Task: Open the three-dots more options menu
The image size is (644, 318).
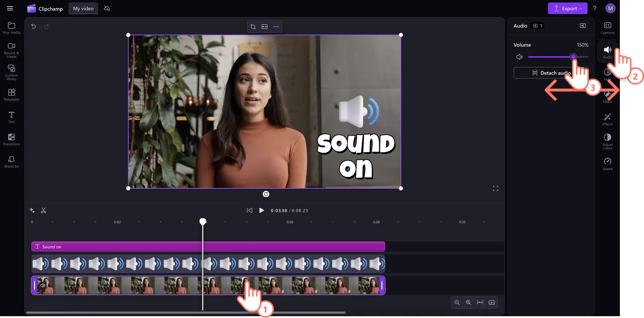Action: click(x=276, y=27)
